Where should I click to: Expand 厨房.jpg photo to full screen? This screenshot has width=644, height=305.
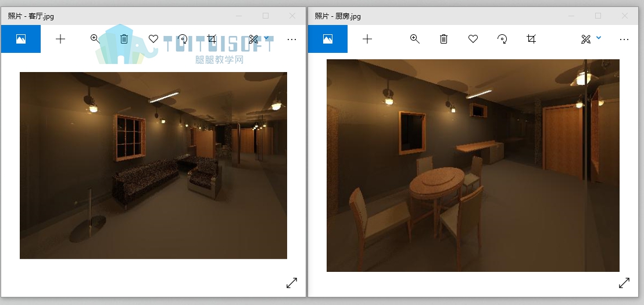tap(624, 283)
